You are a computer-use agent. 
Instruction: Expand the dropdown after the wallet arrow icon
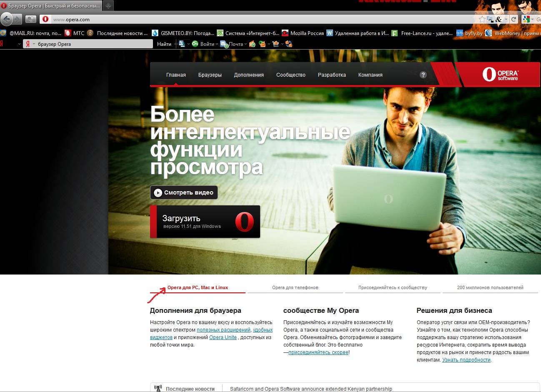pyautogui.click(x=269, y=44)
